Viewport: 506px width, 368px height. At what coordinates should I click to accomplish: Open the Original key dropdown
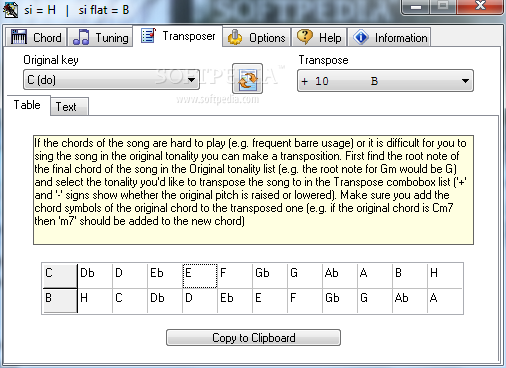(111, 80)
